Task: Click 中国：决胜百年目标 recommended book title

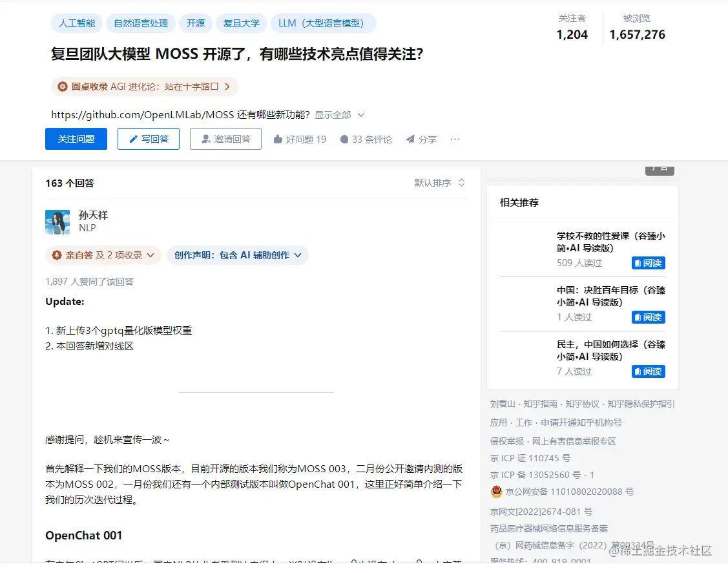Action: tap(611, 297)
